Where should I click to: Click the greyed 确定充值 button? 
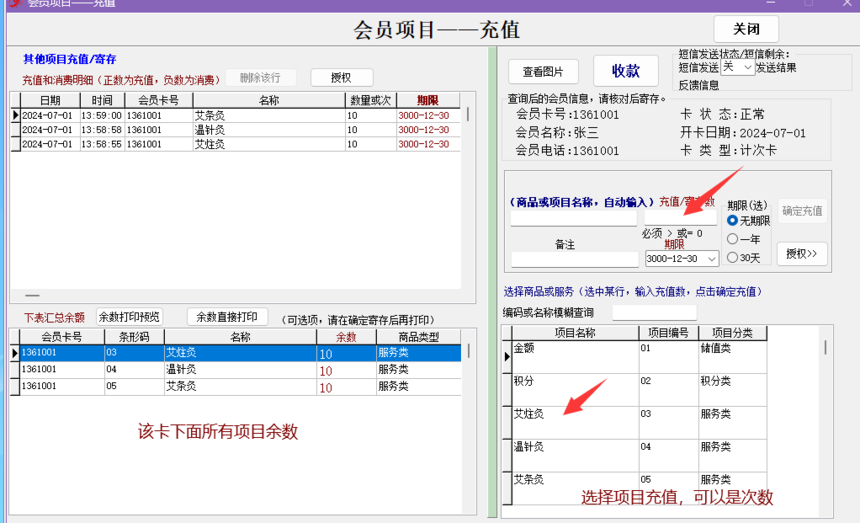pyautogui.click(x=802, y=211)
